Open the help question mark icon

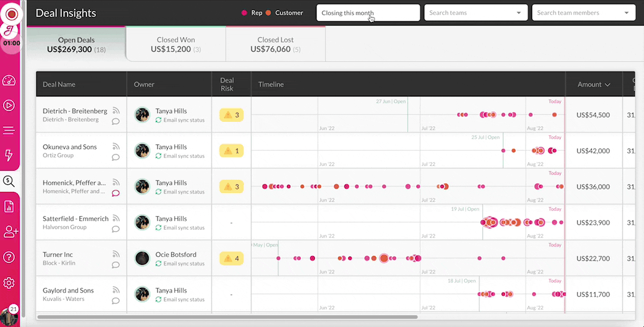(x=9, y=257)
